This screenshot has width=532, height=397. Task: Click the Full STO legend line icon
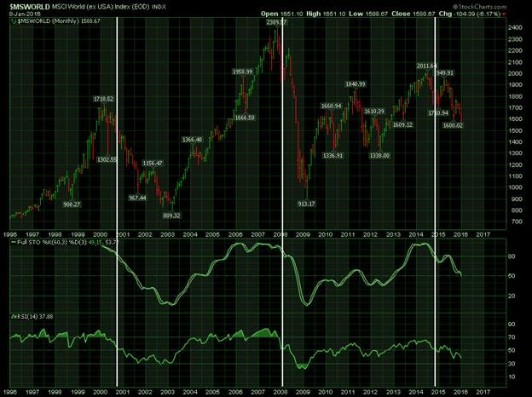(x=14, y=243)
